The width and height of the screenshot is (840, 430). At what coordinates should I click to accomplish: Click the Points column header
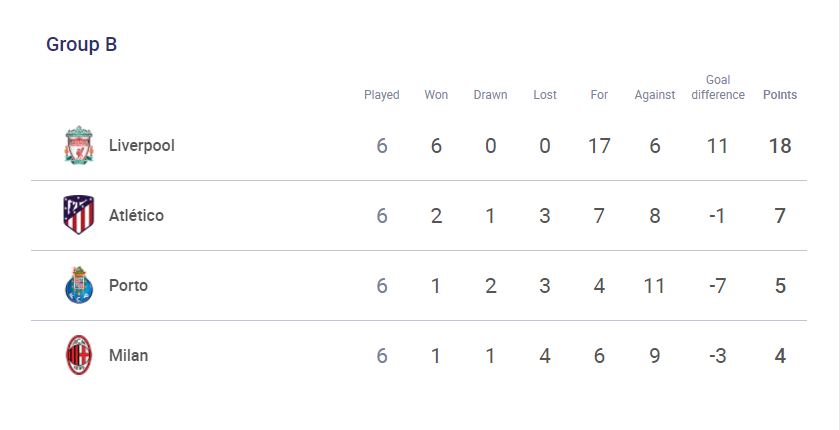click(x=780, y=95)
